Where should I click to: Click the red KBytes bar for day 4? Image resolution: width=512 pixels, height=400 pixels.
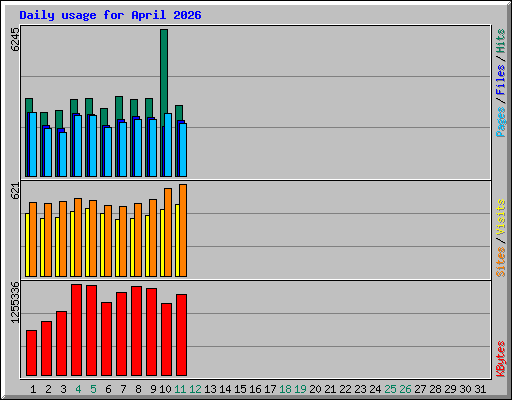click(76, 330)
